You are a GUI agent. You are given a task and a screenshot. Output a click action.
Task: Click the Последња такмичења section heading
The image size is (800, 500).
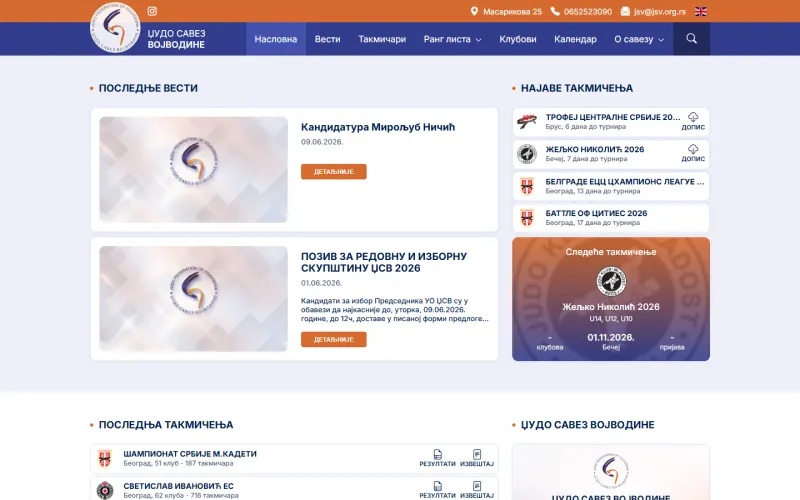click(166, 424)
